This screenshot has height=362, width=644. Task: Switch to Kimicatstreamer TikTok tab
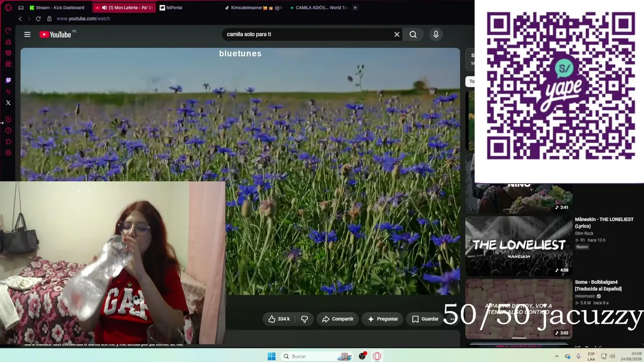(x=254, y=8)
